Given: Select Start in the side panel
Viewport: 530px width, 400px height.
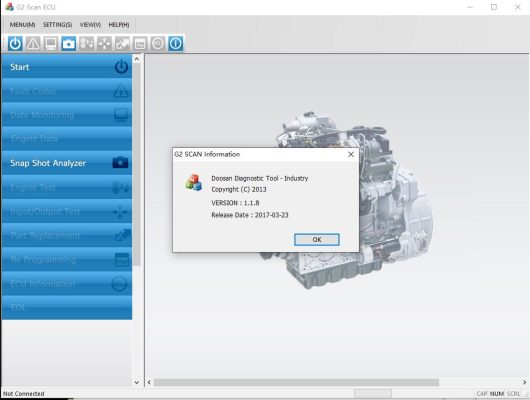Looking at the screenshot, I should pyautogui.click(x=67, y=67).
